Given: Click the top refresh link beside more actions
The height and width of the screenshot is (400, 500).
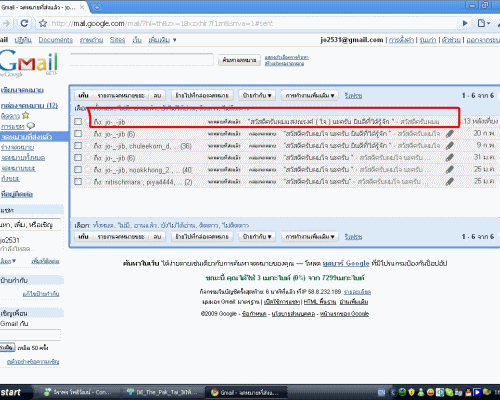Looking at the screenshot, I should pos(353,96).
